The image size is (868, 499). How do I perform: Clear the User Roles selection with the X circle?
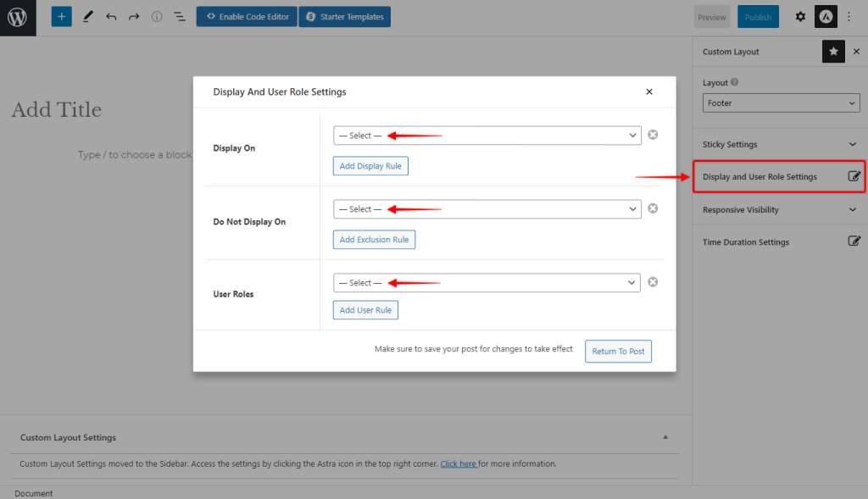pyautogui.click(x=653, y=281)
